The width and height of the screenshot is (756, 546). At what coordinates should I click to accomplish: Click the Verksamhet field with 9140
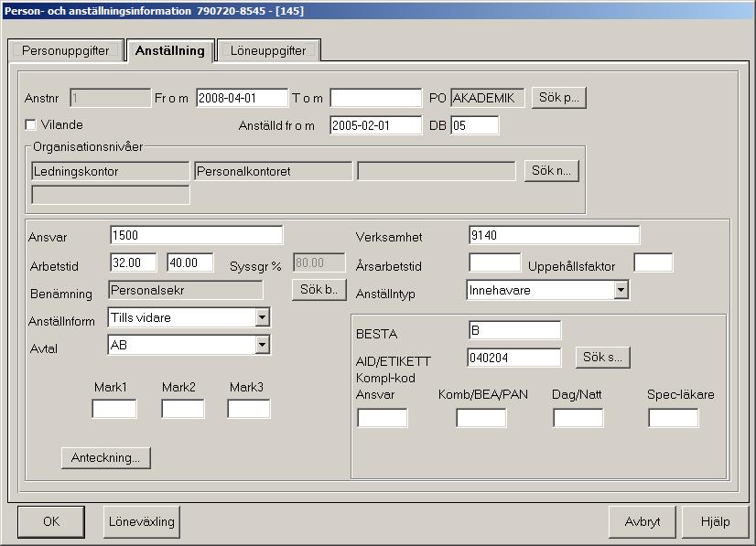[554, 235]
